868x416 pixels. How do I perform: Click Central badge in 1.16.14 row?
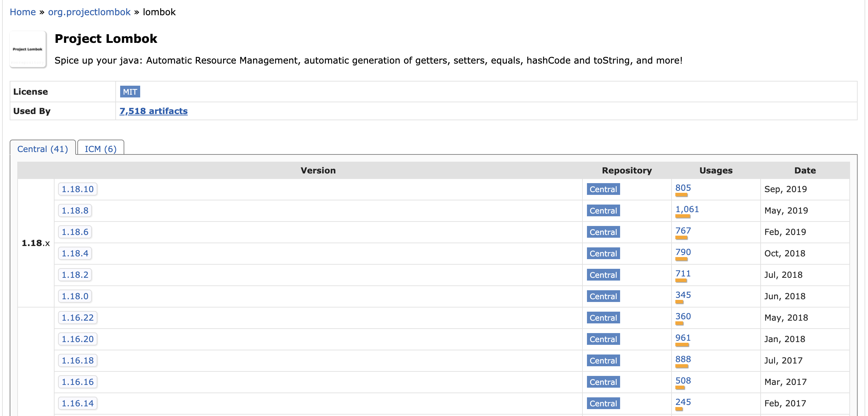coord(603,404)
